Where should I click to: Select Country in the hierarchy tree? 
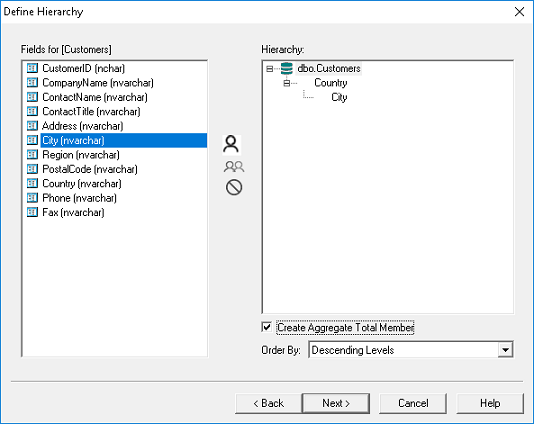coord(331,83)
